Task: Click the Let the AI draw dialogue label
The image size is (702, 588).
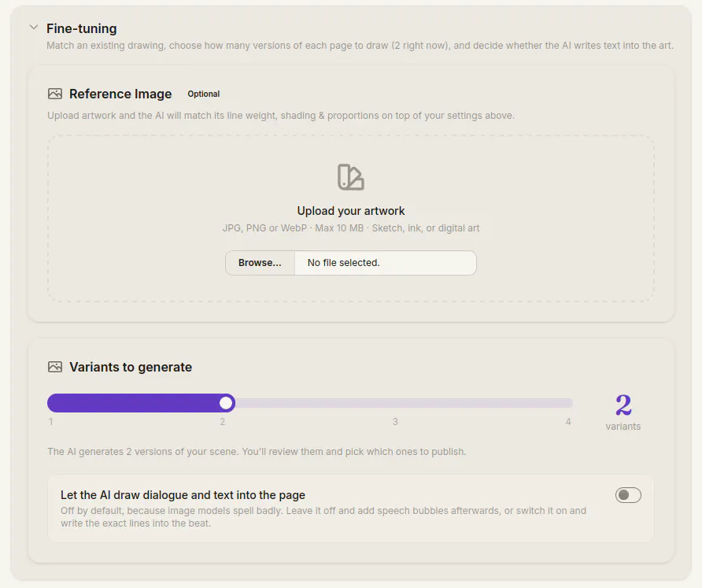Action: point(183,495)
